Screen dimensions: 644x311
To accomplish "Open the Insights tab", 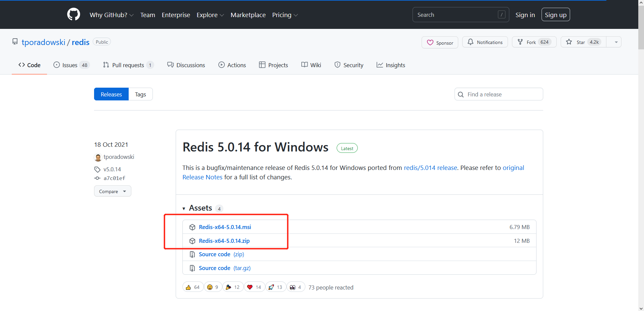I will (391, 65).
